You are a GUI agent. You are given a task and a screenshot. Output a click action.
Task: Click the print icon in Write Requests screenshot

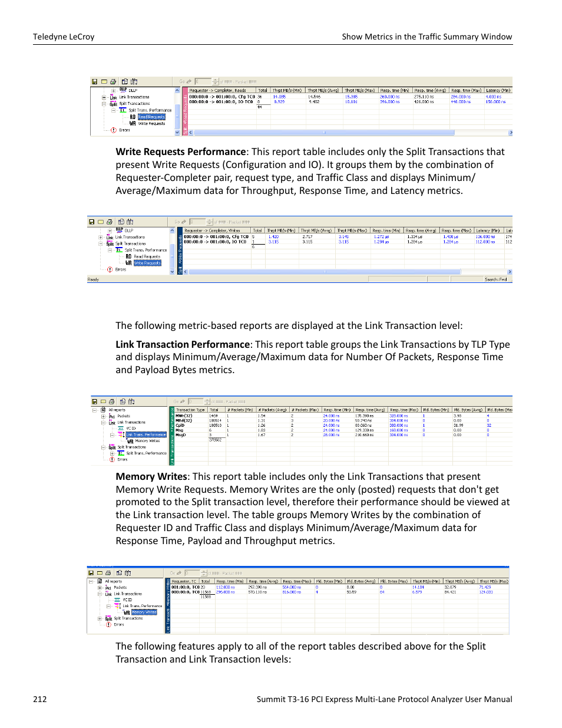pyautogui.click(x=109, y=222)
